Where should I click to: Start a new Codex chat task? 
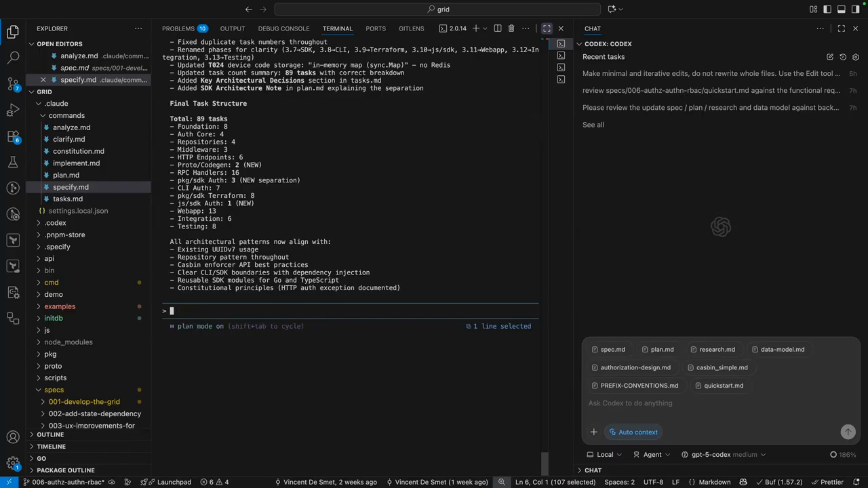coord(829,57)
